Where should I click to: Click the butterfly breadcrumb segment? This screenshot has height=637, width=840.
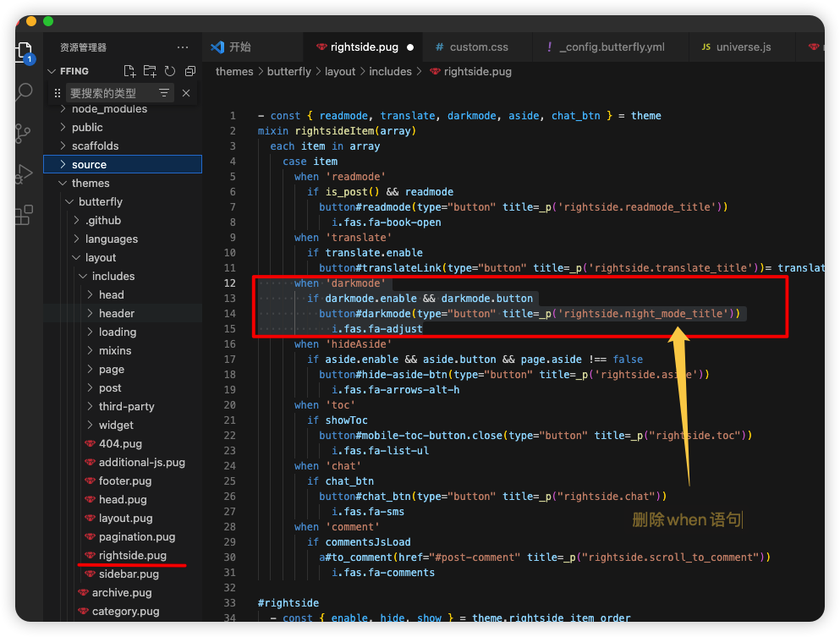289,72
